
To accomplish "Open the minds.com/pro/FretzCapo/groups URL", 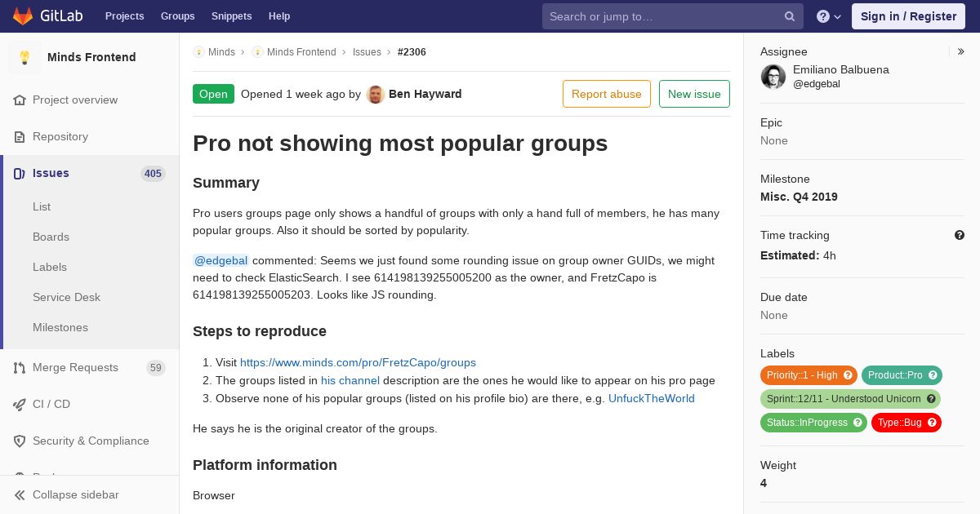I will pyautogui.click(x=358, y=362).
